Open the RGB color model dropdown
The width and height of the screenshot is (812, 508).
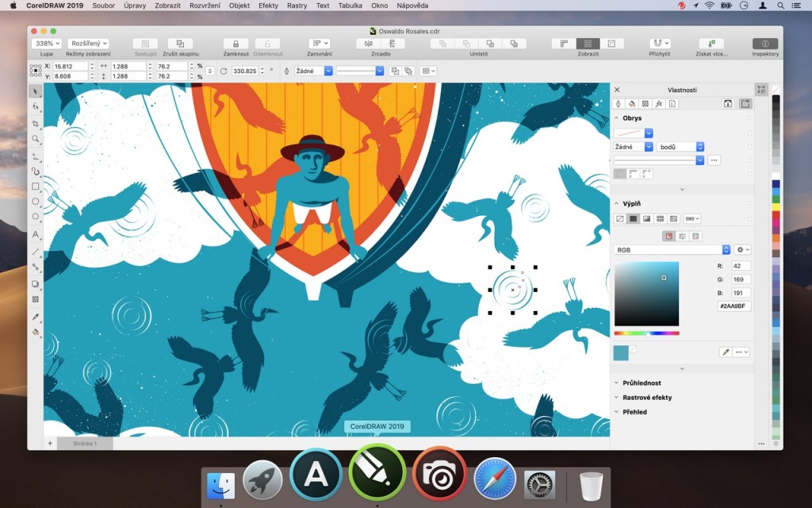pos(672,250)
